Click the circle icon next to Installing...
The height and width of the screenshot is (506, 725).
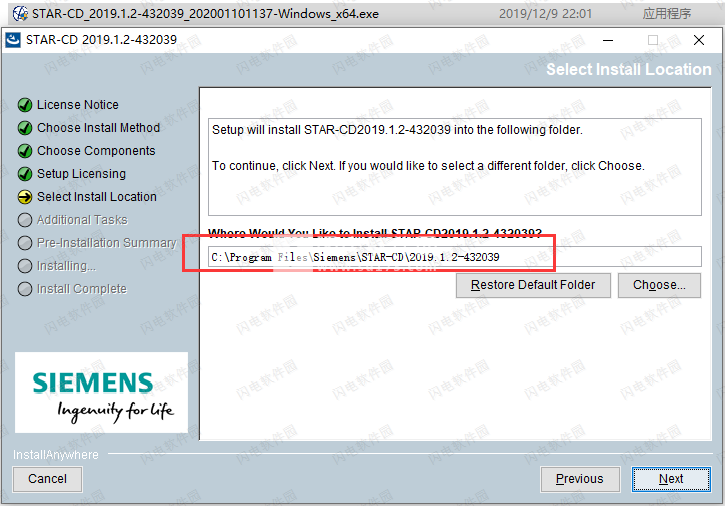tap(25, 266)
